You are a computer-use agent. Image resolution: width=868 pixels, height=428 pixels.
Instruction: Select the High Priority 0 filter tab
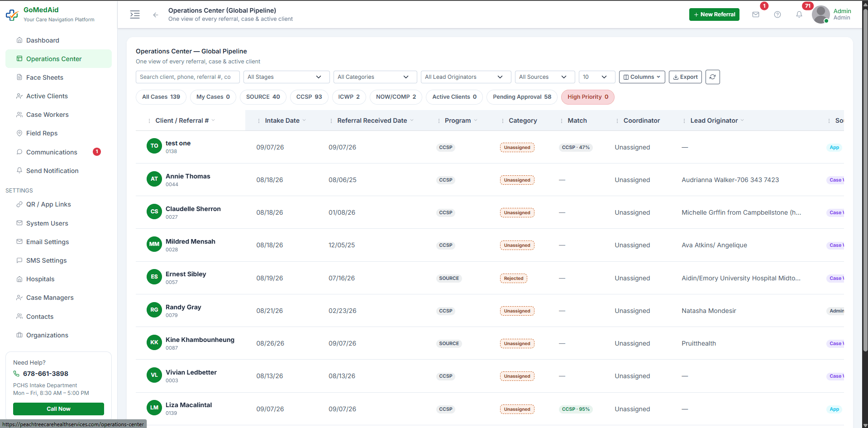coord(588,97)
